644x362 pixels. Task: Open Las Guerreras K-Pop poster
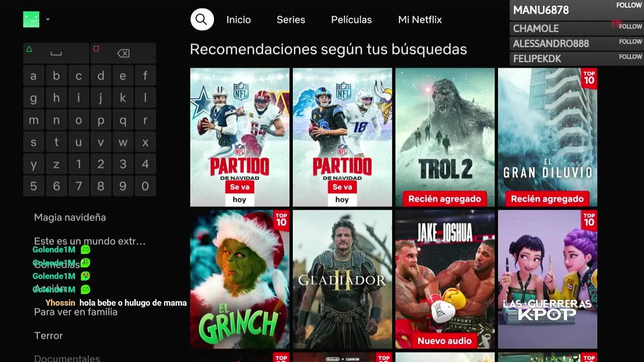[x=547, y=280]
